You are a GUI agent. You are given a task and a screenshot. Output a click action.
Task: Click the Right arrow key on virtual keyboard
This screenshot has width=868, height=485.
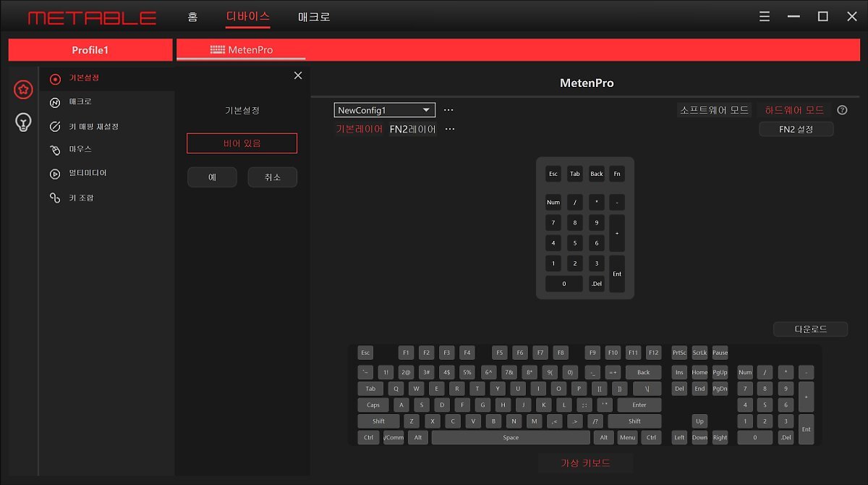pos(720,438)
